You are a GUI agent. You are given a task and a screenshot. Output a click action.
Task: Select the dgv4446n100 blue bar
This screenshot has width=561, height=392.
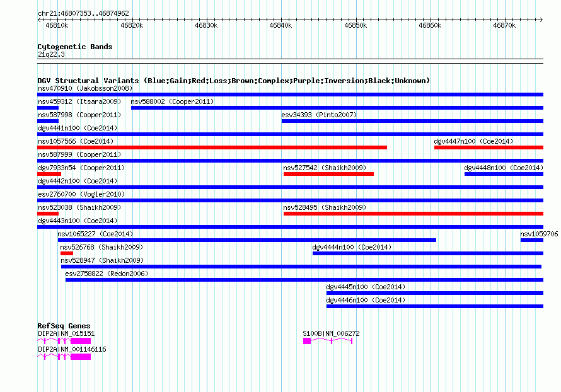pyautogui.click(x=435, y=306)
